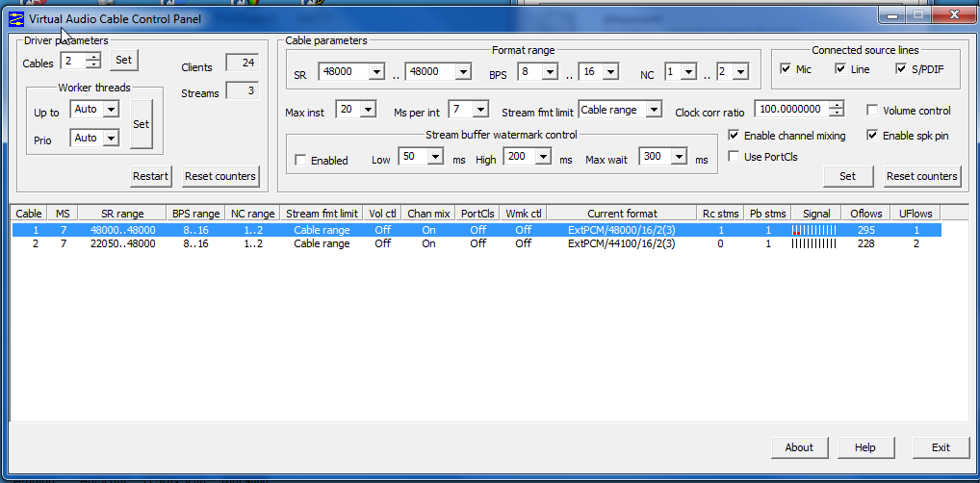Open the About dialog
The image size is (980, 483).
point(799,447)
